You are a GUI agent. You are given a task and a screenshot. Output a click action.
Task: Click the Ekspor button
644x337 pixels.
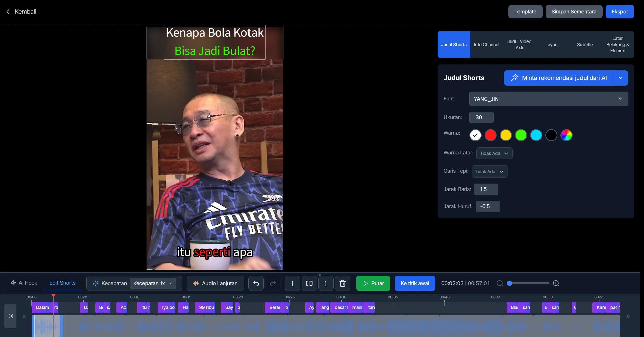[619, 12]
